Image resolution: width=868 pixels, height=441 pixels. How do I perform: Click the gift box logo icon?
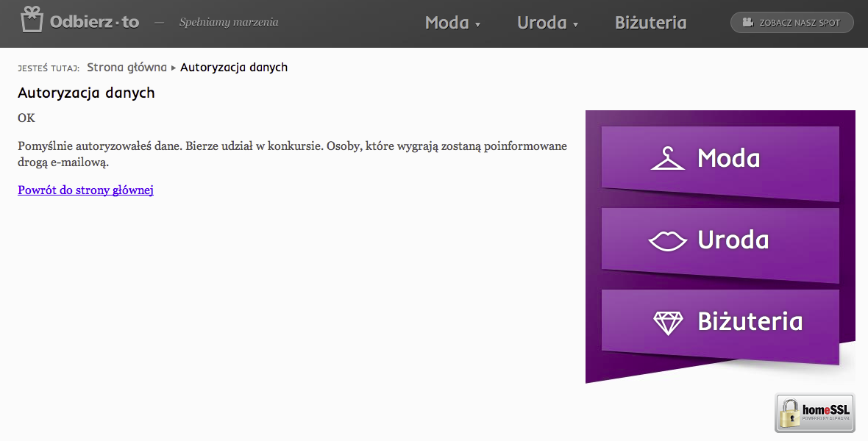tap(32, 20)
